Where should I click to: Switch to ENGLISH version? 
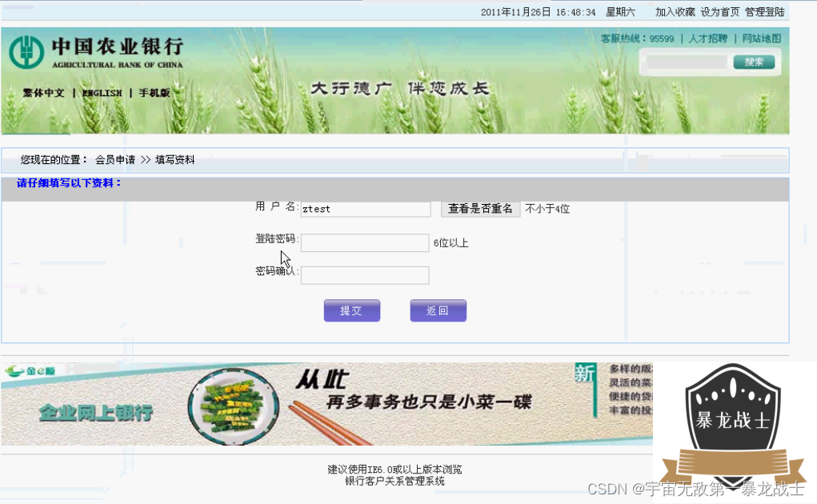pos(102,93)
